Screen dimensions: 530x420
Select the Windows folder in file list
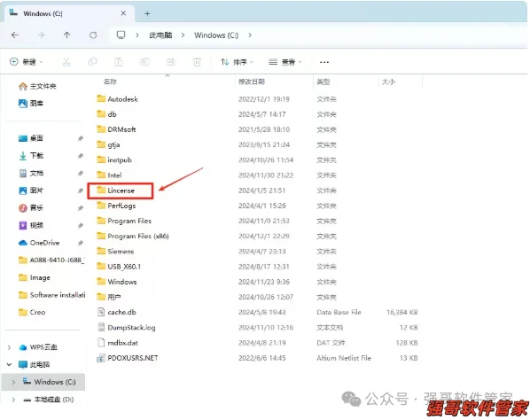(x=117, y=282)
